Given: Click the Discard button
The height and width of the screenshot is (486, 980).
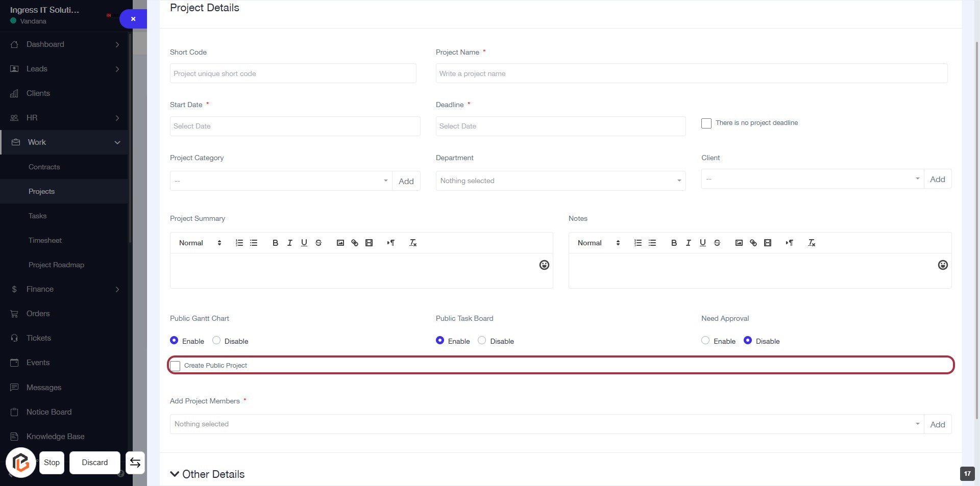Looking at the screenshot, I should [95, 463].
